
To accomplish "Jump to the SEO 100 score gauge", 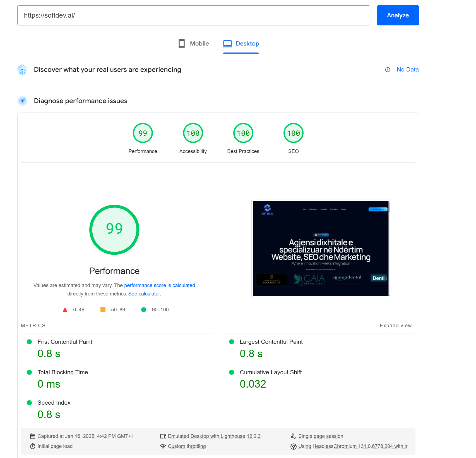I will click(x=294, y=133).
